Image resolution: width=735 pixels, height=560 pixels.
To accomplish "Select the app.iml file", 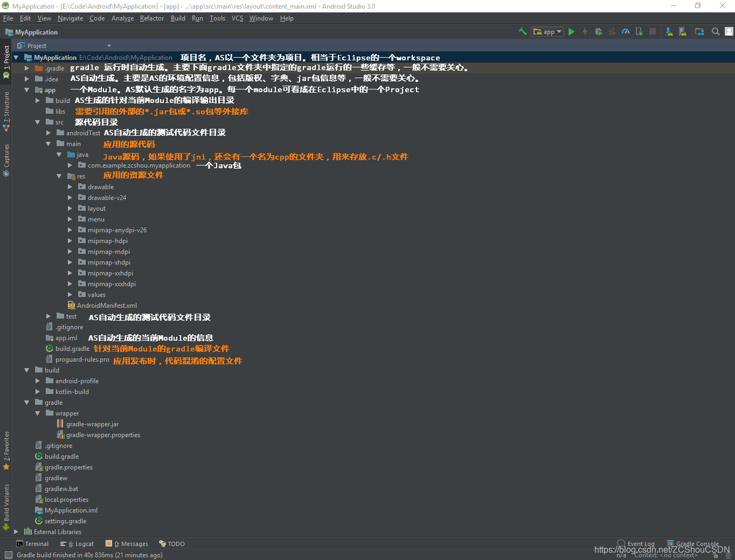I will 66,338.
